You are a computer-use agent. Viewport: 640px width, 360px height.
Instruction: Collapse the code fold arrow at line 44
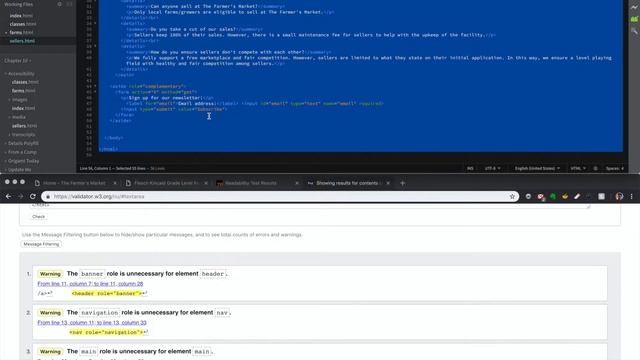95,86
